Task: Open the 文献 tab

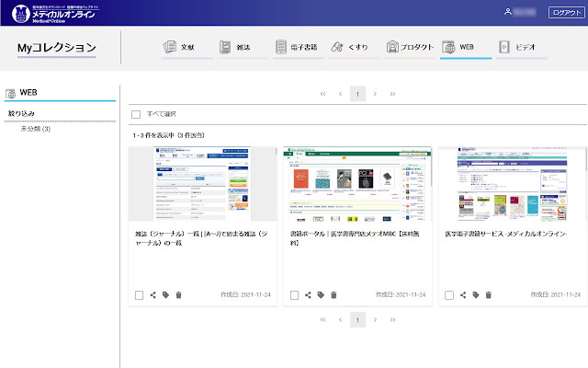Action: click(187, 47)
